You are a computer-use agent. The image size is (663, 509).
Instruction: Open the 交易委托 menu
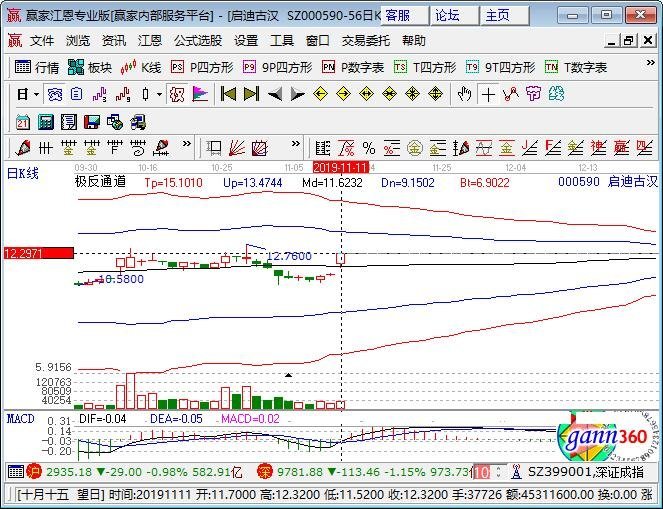366,41
